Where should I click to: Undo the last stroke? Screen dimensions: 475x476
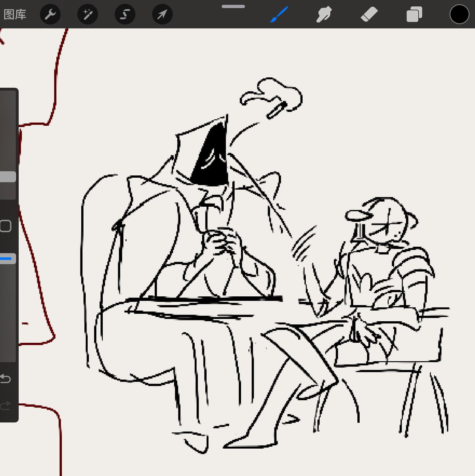pos(5,379)
